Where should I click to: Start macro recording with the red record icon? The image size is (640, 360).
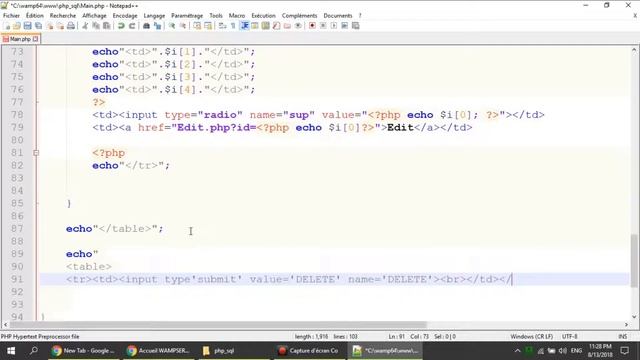312,26
